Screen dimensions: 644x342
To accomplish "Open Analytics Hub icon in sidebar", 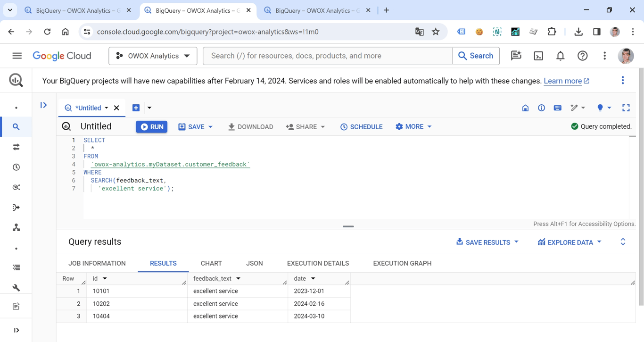I will tap(16, 187).
